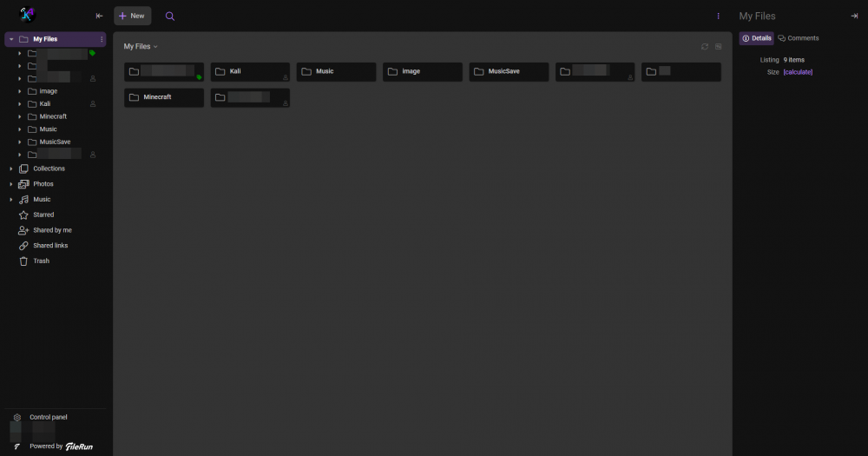Viewport: 868px width, 456px height.
Task: Open Shared by me
Action: 52,230
